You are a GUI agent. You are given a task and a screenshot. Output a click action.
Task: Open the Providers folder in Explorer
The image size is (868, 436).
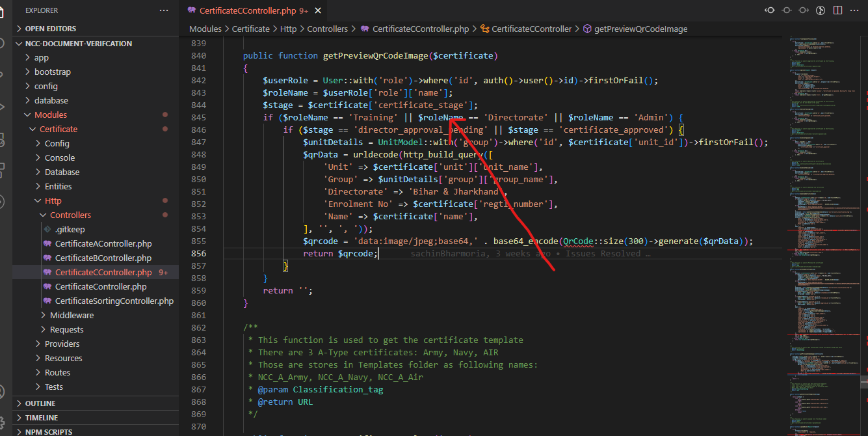[x=62, y=344]
